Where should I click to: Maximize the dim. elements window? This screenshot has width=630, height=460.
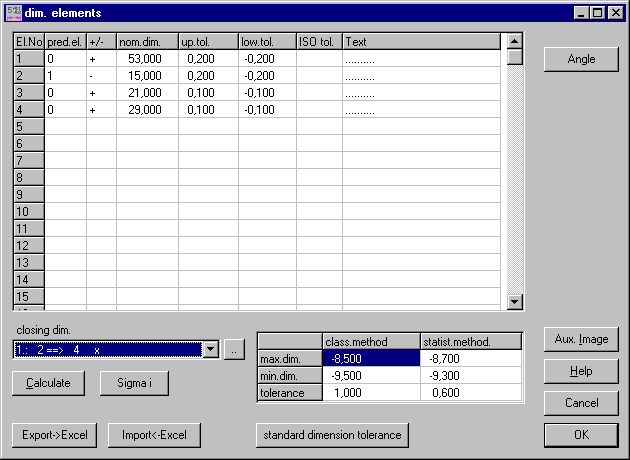[599, 12]
